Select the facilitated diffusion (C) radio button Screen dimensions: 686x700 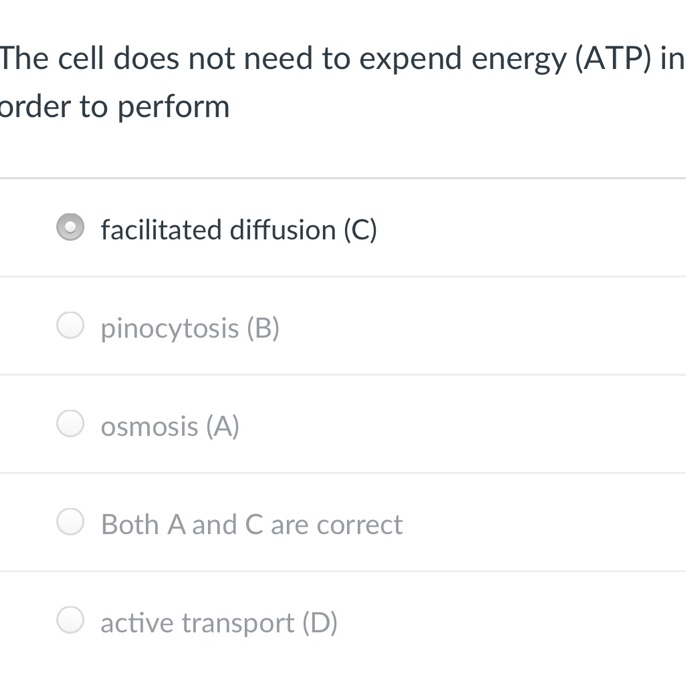[70, 228]
